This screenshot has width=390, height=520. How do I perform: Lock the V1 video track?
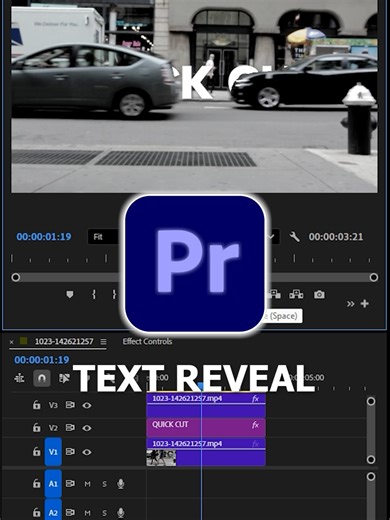tap(36, 452)
